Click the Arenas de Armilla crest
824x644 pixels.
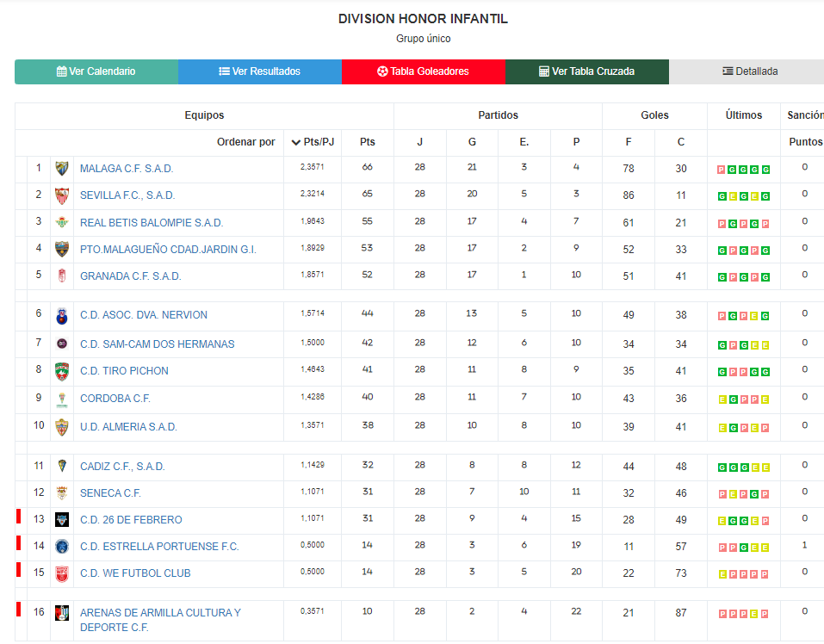62,612
